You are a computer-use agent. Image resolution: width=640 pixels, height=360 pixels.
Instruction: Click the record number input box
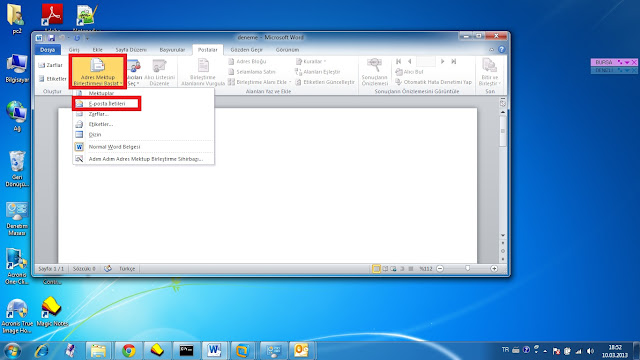point(426,61)
